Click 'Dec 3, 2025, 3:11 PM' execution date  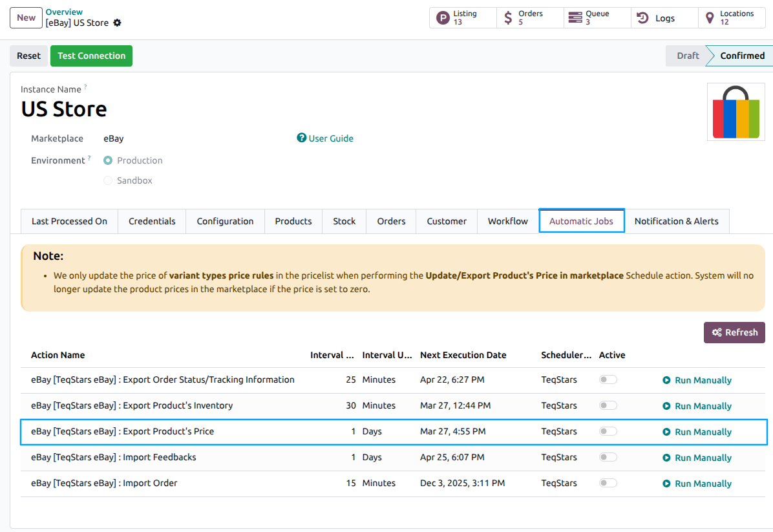click(x=462, y=483)
